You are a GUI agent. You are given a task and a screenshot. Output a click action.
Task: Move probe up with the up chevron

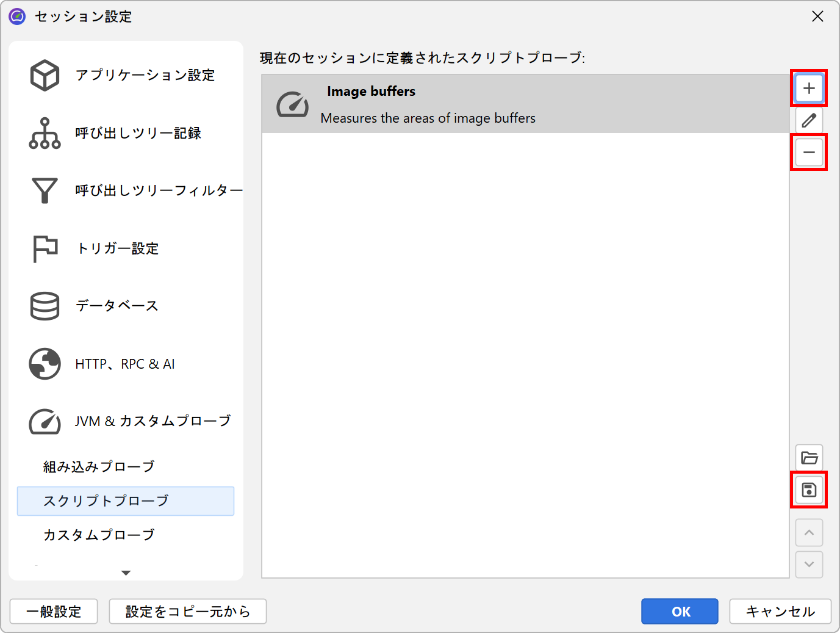pyautogui.click(x=809, y=533)
